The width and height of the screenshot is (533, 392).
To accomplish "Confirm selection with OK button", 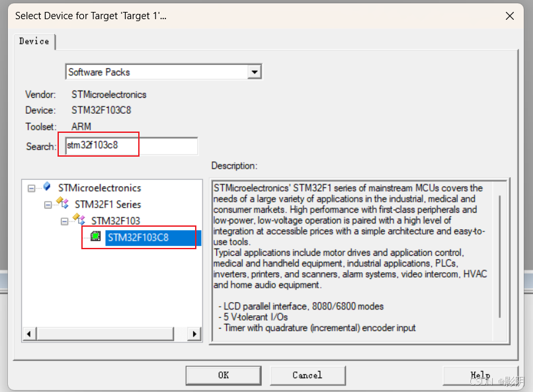I will pos(224,375).
